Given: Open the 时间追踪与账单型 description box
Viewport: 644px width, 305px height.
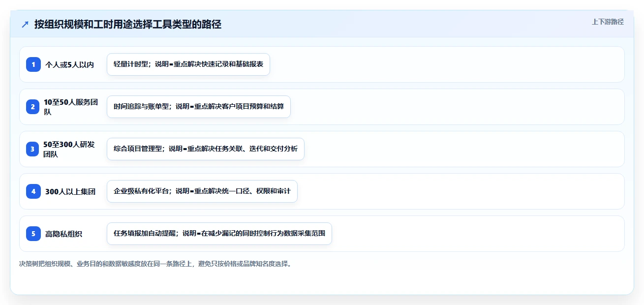Looking at the screenshot, I should [199, 107].
